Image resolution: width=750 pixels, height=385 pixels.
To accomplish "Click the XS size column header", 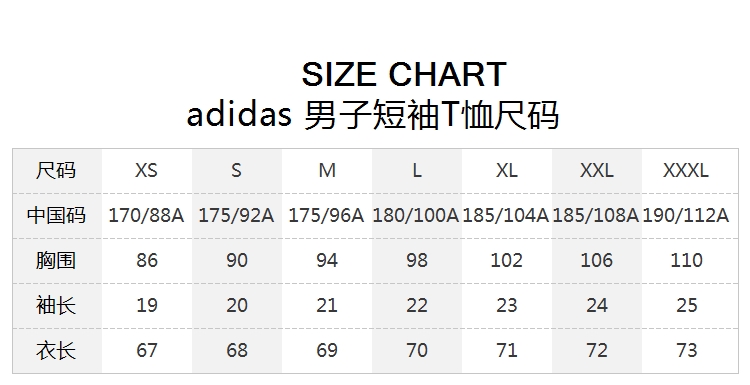I will pos(146,170).
